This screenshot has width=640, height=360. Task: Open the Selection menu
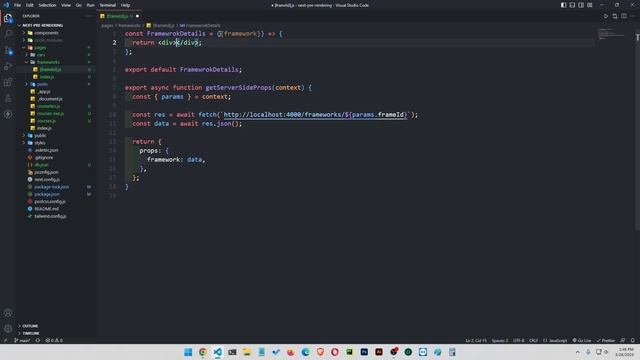pos(47,5)
